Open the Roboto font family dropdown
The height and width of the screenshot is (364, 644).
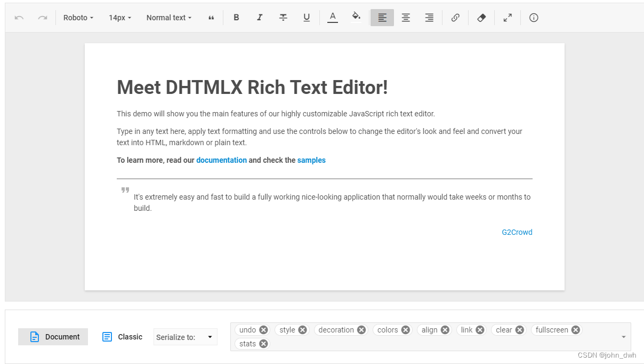pos(78,18)
